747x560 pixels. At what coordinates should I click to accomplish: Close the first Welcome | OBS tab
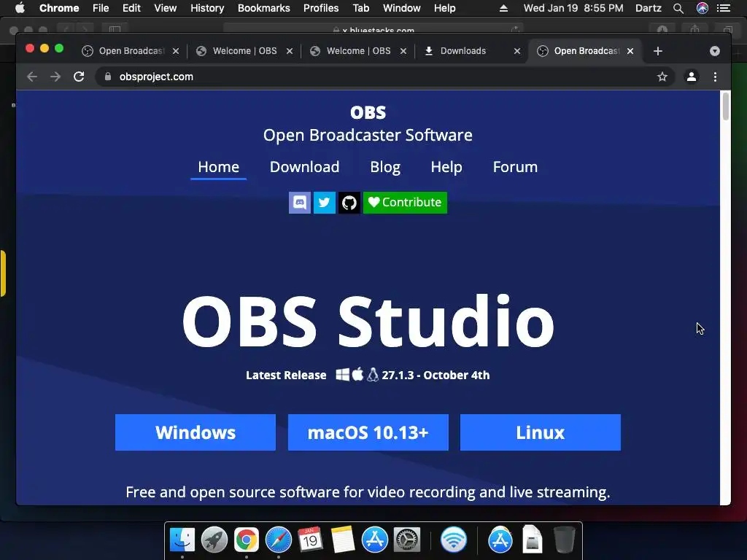[289, 51]
